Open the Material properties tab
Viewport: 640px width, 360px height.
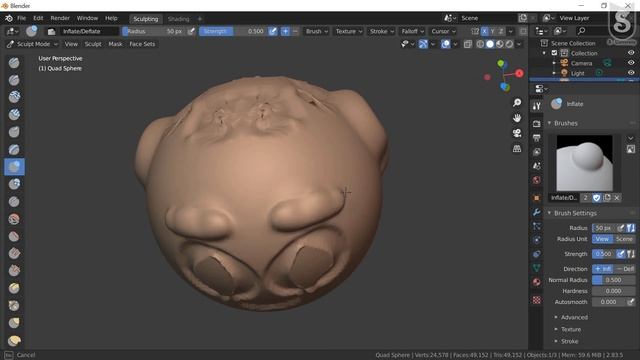pos(537,282)
